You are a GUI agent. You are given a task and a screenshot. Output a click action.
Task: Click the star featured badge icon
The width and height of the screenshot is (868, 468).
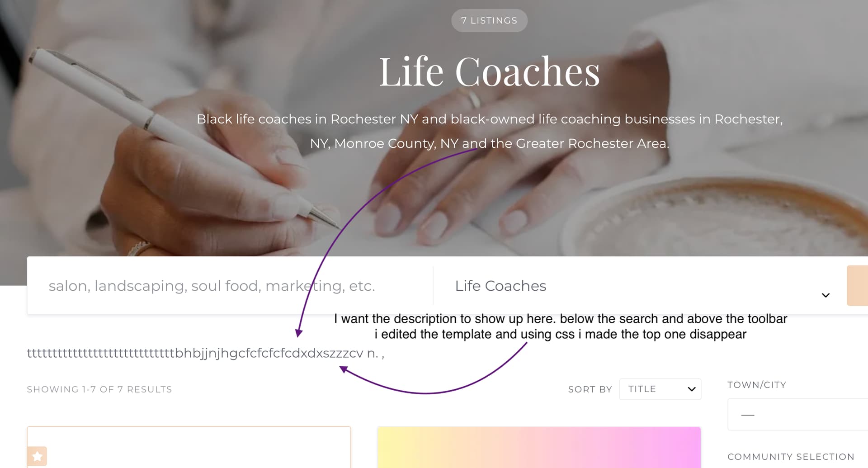tap(37, 456)
